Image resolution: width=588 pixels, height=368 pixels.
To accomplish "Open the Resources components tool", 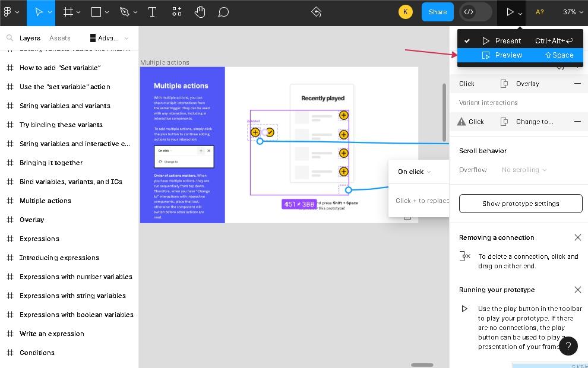I will click(177, 12).
